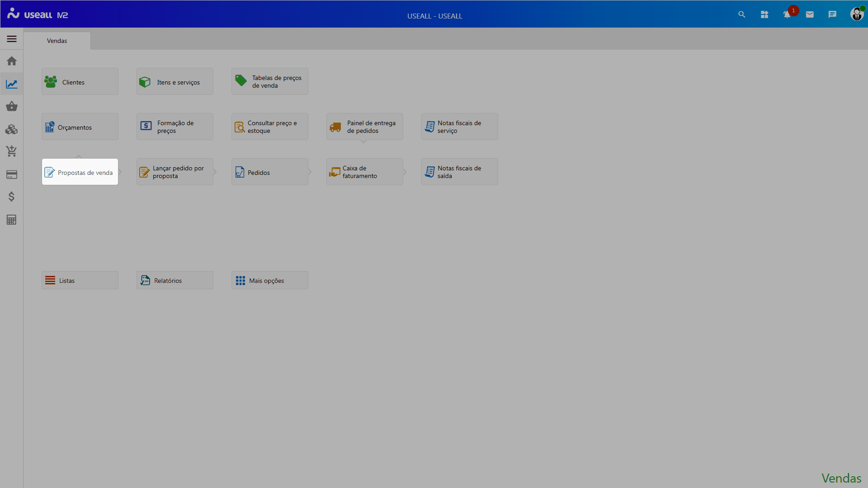Expand the Listas section
This screenshot has width=868, height=488.
[80, 281]
